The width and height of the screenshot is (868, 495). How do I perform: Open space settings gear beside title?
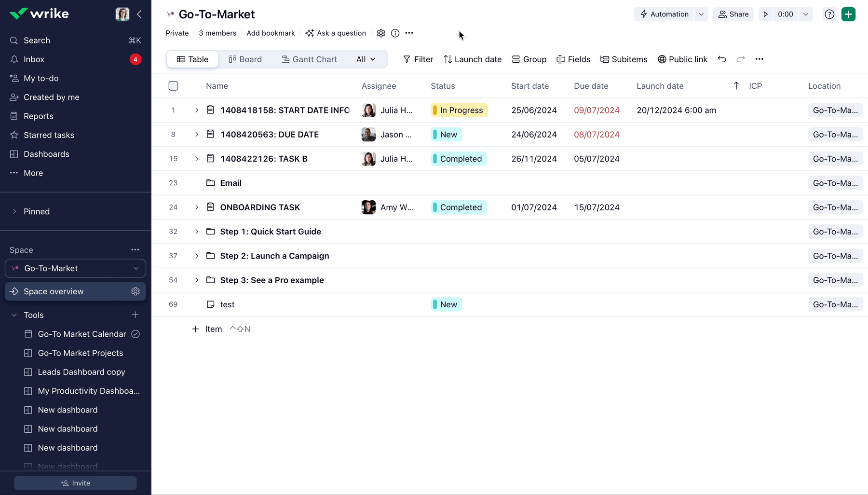(x=381, y=33)
